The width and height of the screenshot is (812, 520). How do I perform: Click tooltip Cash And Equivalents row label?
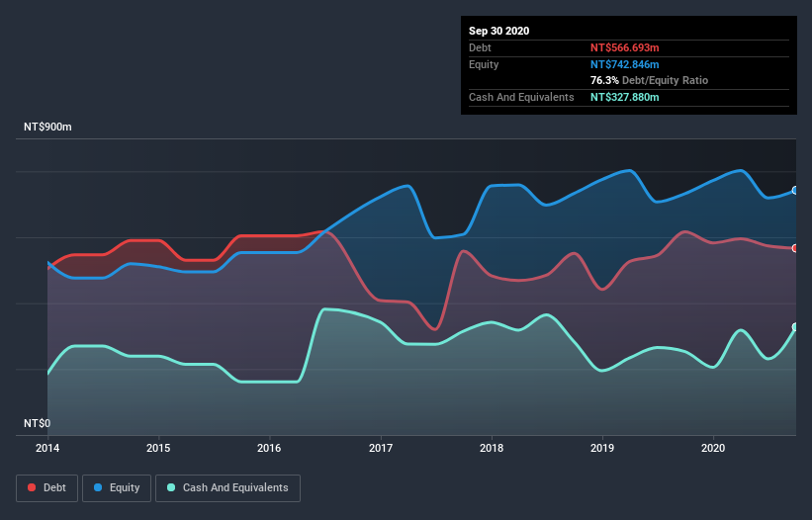[521, 97]
